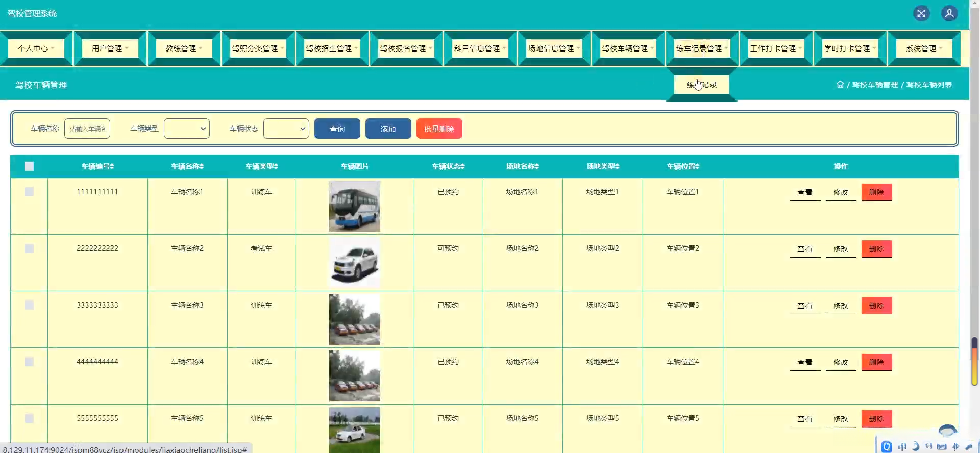Edit 车辆名称2 using 修改

pos(841,249)
